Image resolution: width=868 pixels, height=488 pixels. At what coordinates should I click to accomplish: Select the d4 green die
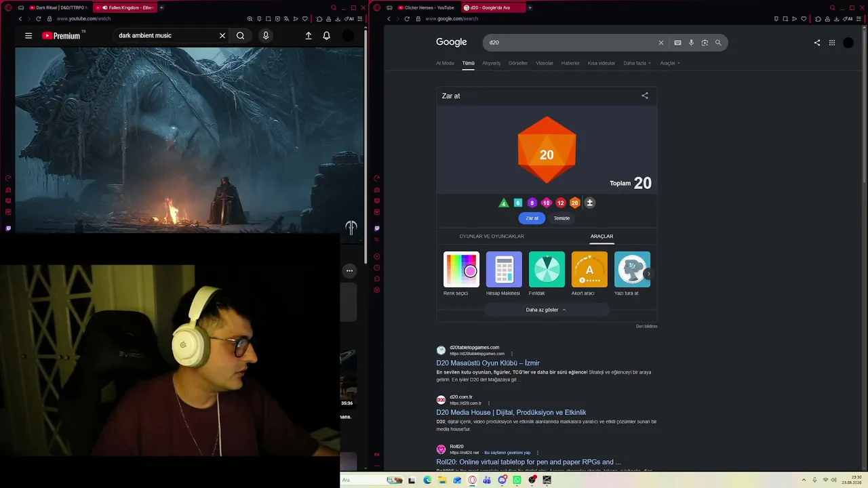[x=503, y=203]
